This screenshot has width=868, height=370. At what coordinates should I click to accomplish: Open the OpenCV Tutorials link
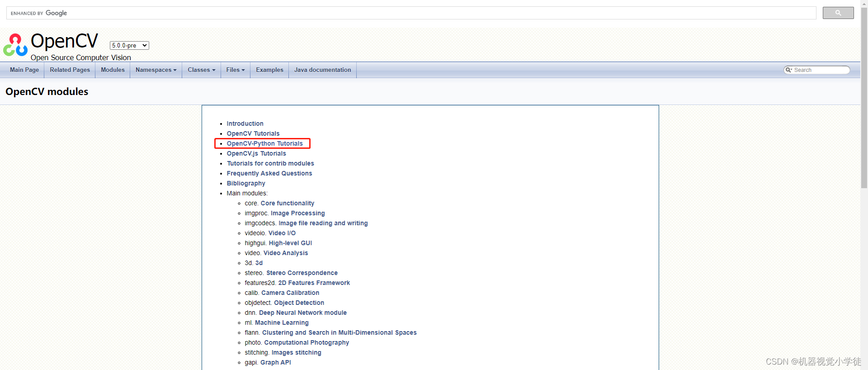pyautogui.click(x=253, y=133)
